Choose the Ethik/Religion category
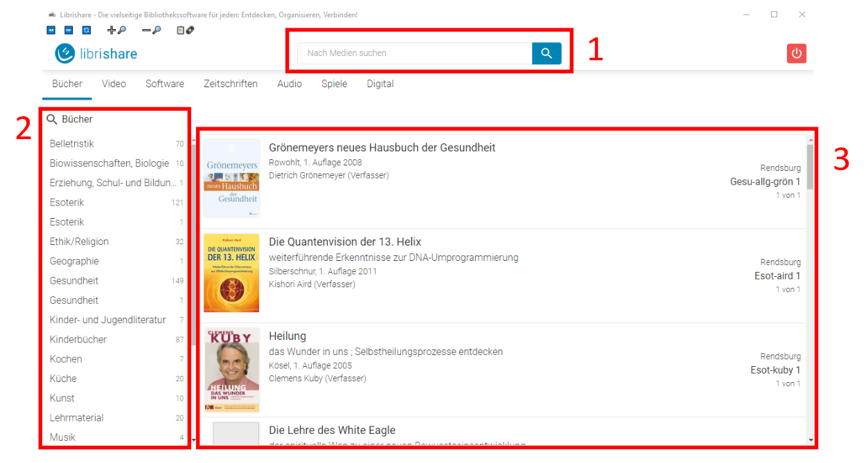 pyautogui.click(x=79, y=242)
